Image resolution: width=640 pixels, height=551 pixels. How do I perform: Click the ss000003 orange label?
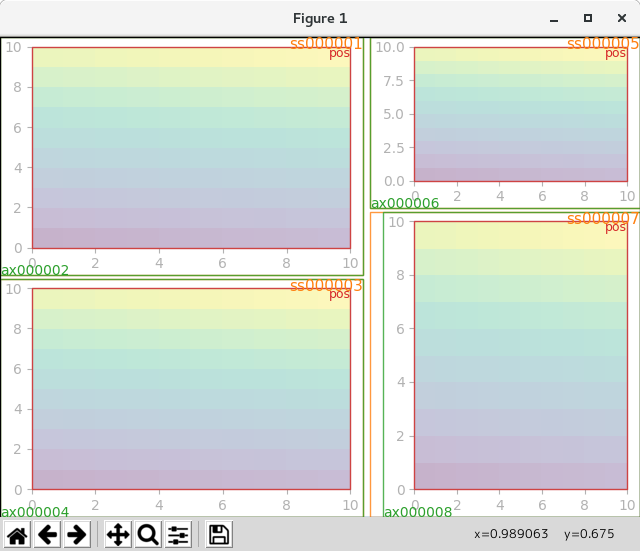pos(326,285)
